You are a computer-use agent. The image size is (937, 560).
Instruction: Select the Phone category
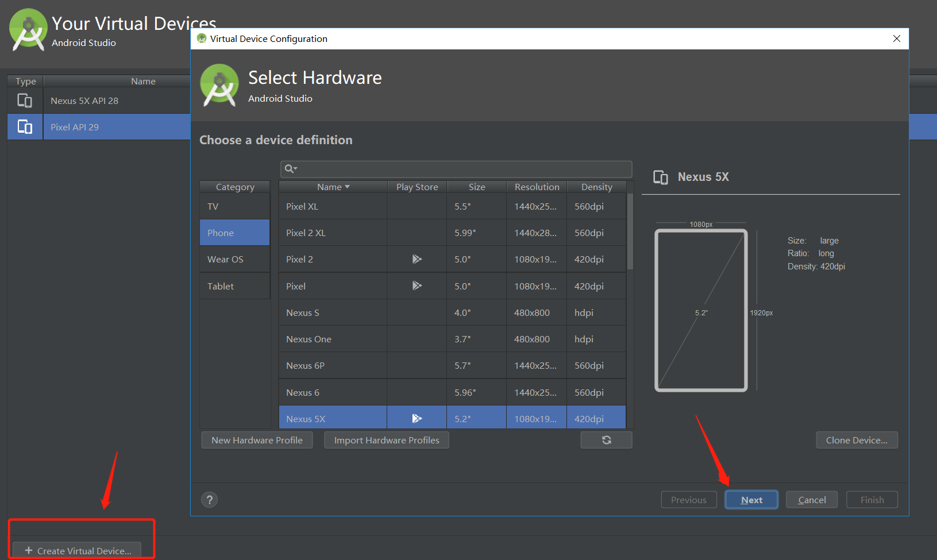[x=234, y=233]
